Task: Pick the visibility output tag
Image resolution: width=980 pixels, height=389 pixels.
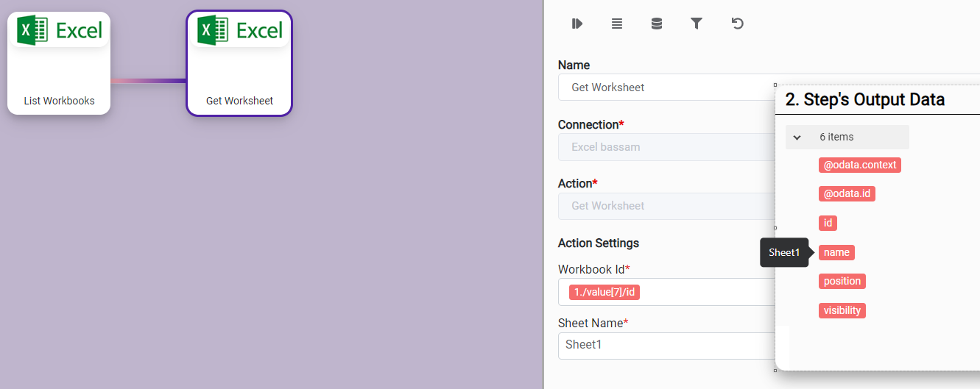Action: 842,310
